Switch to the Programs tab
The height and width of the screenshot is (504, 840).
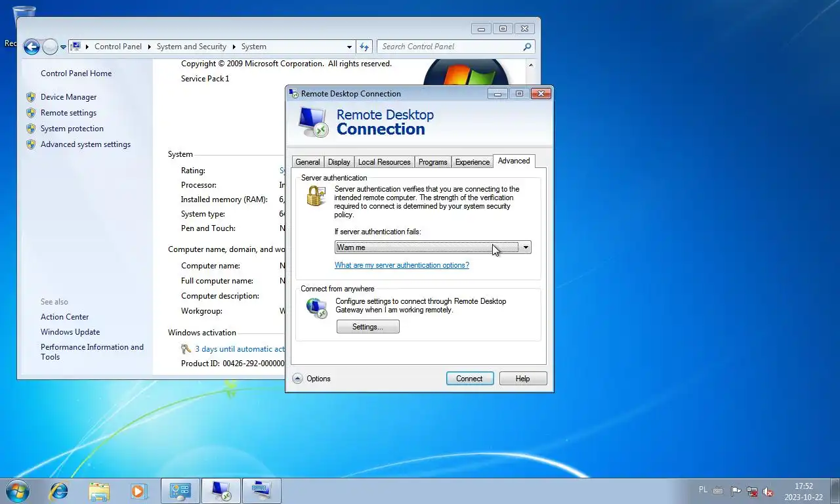coord(432,162)
